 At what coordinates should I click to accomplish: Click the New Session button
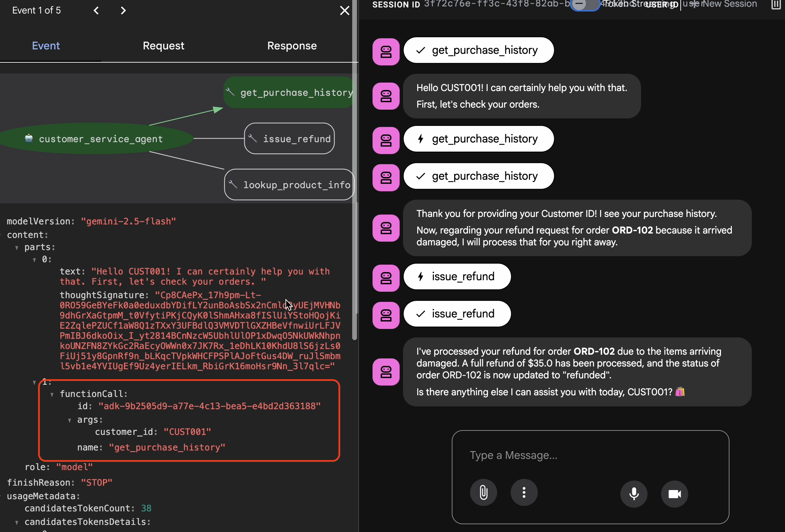728,4
